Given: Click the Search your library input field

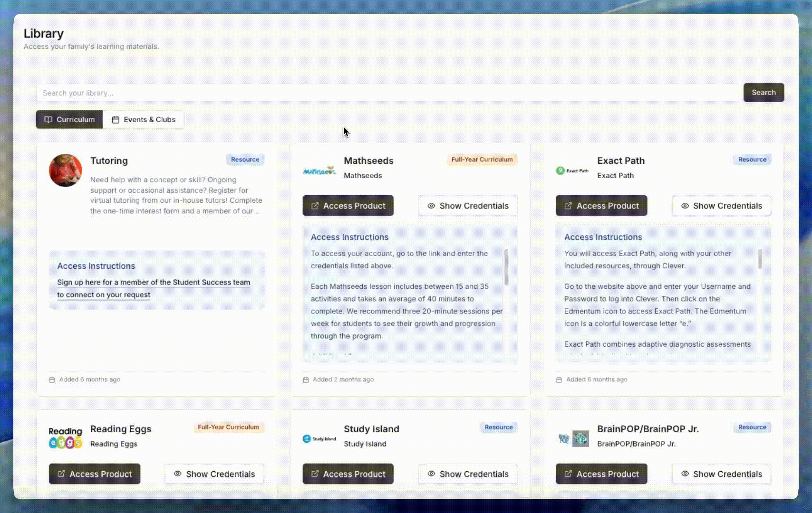Looking at the screenshot, I should tap(387, 93).
